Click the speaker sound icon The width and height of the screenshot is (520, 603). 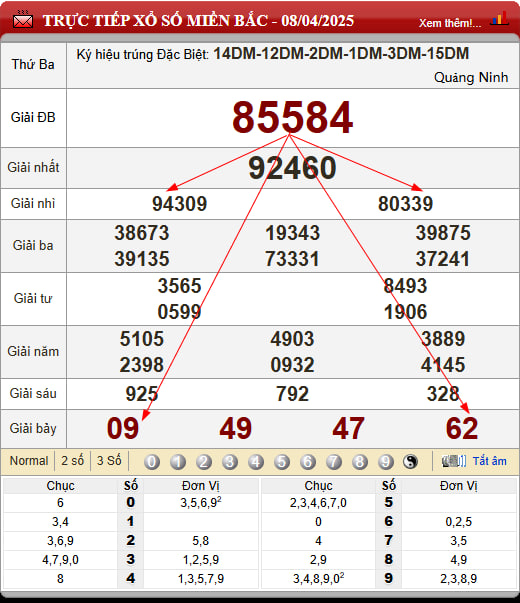click(x=454, y=461)
